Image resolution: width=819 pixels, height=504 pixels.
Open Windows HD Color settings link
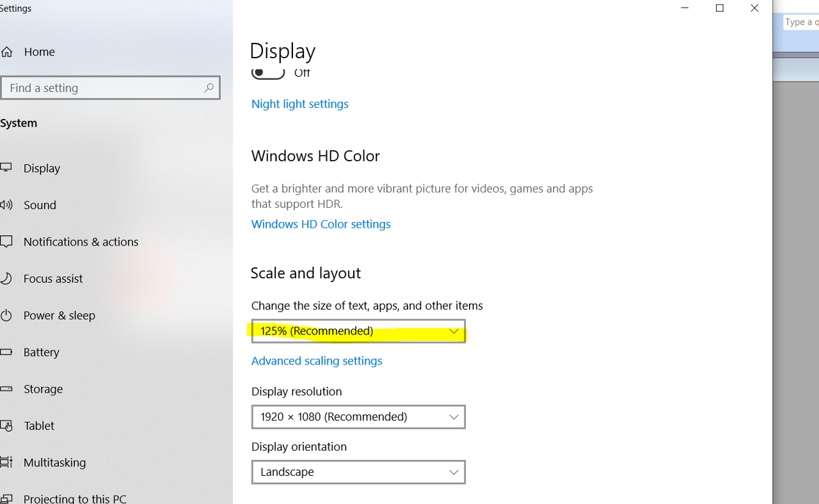point(321,224)
